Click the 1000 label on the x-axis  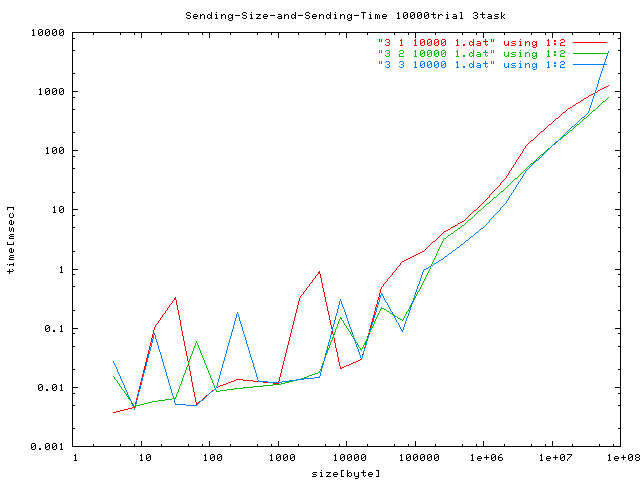click(x=278, y=459)
